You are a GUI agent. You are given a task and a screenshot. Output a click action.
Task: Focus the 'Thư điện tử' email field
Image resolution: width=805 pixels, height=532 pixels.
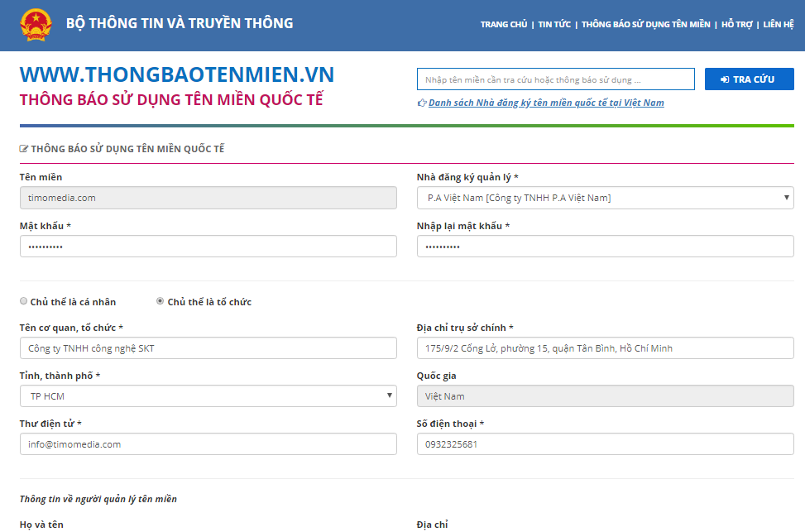tap(208, 444)
